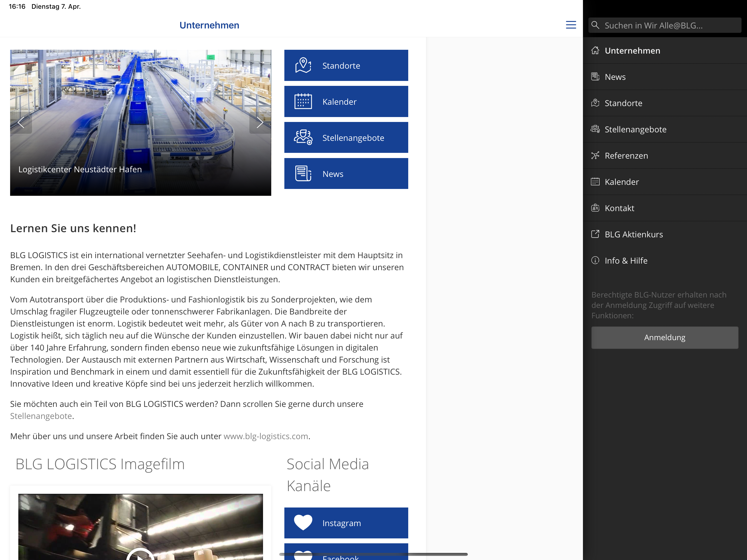Click the Unternehmen page title
The width and height of the screenshot is (747, 560).
pyautogui.click(x=209, y=25)
